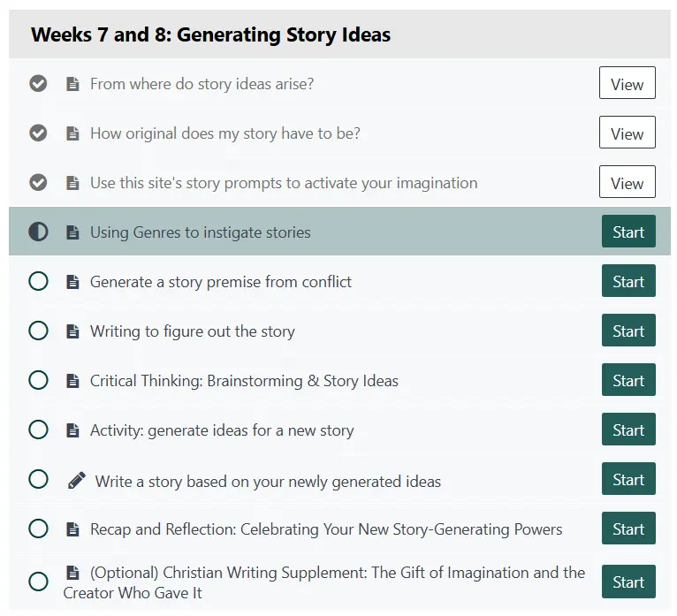Toggle half-filled progress circle for 'Using Genres'

(x=38, y=232)
